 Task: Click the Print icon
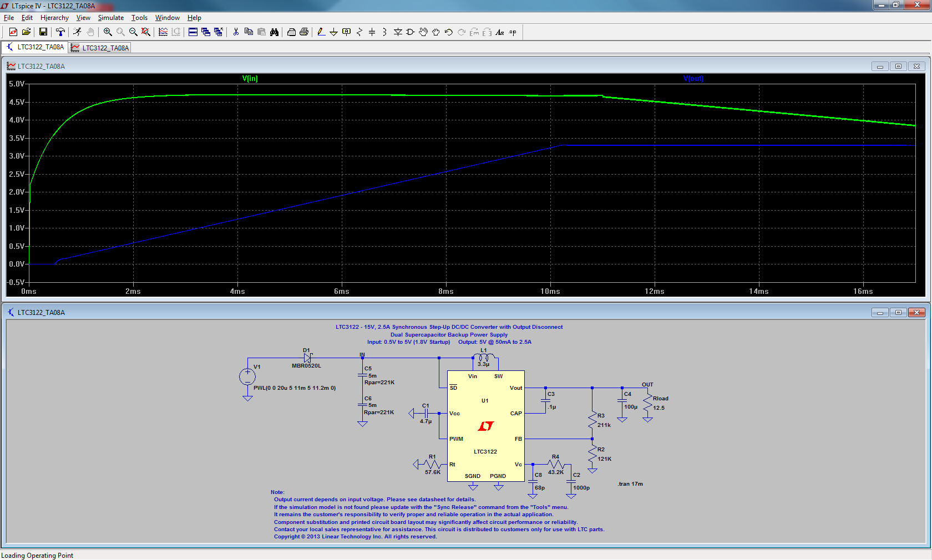pos(304,32)
